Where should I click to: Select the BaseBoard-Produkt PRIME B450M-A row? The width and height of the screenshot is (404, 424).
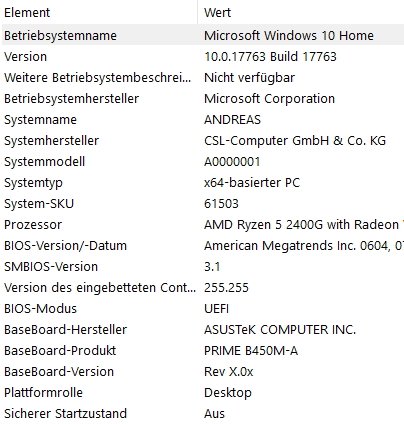pos(203,350)
